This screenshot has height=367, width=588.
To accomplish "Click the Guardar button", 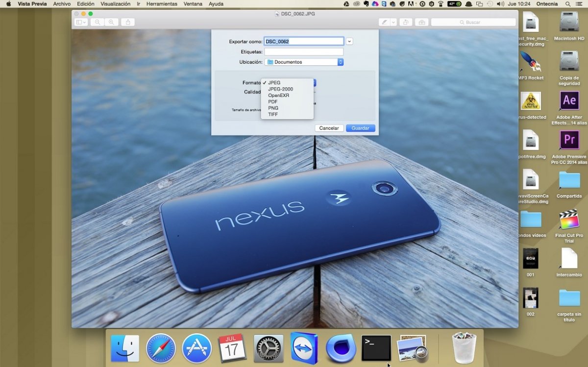I will (x=361, y=128).
